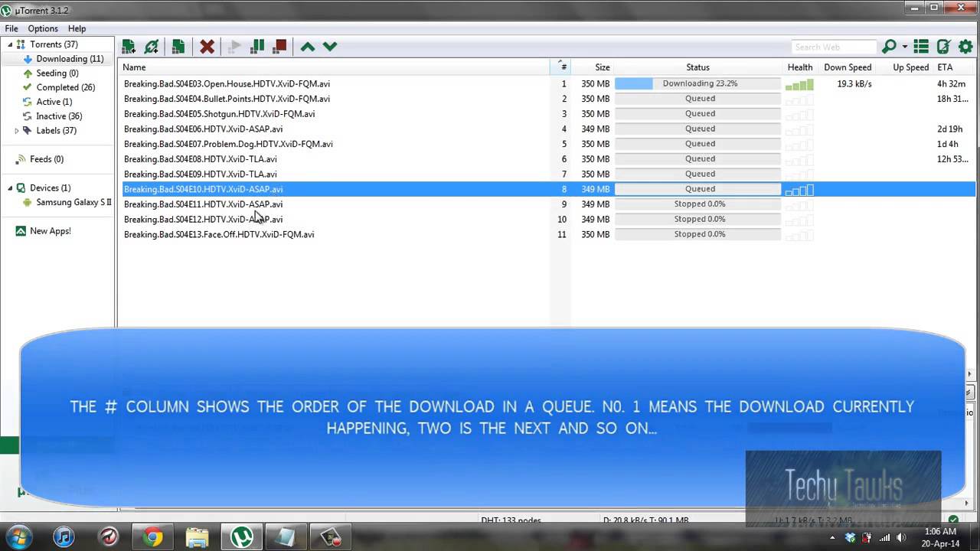Sort by the Name column header

pos(335,67)
